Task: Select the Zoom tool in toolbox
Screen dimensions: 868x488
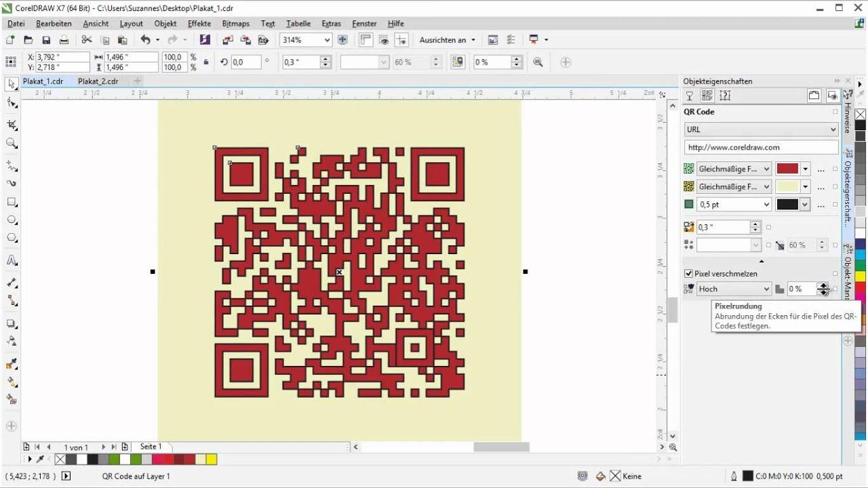Action: 12,143
